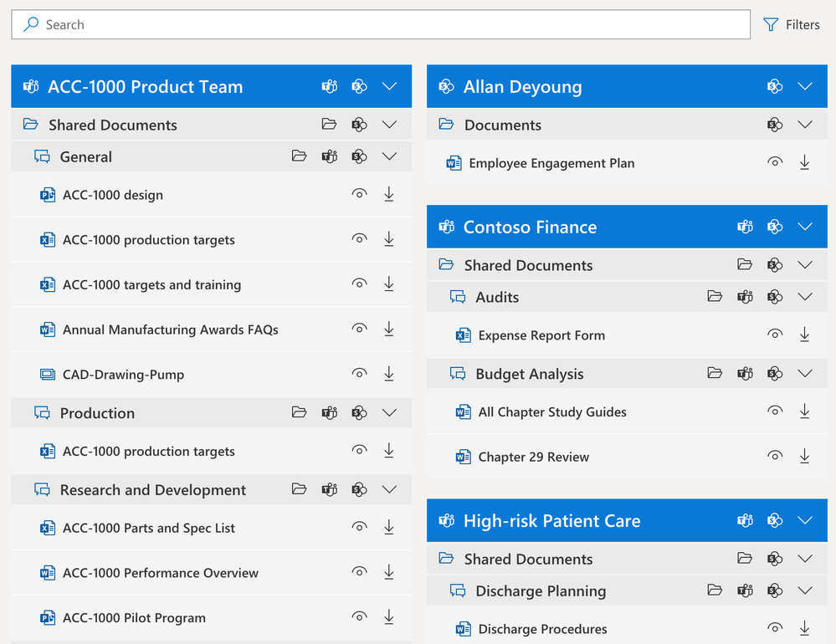The height and width of the screenshot is (644, 836).
Task: Collapse General channel list
Action: tap(389, 156)
